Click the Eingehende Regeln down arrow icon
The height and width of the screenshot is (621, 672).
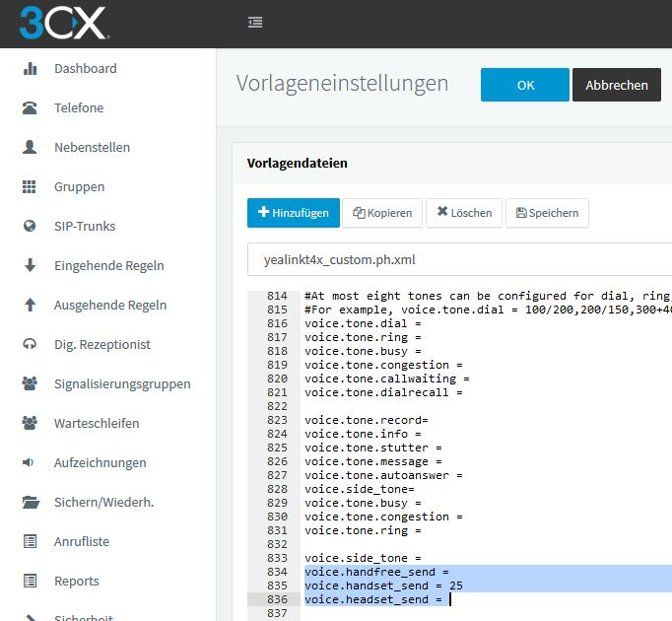[x=31, y=266]
